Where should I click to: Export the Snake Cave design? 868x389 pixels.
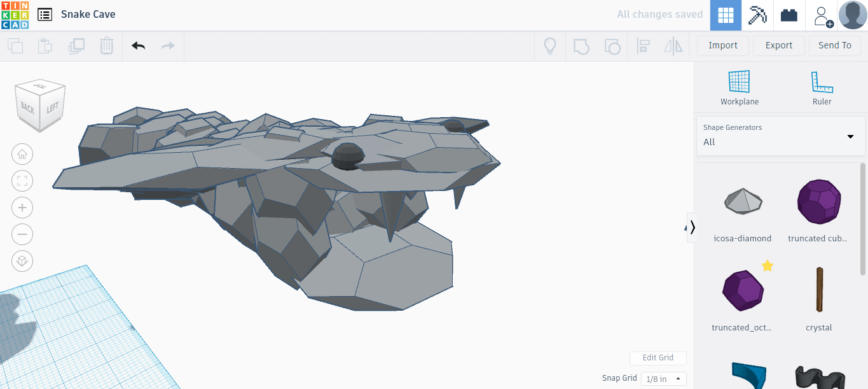(778, 45)
